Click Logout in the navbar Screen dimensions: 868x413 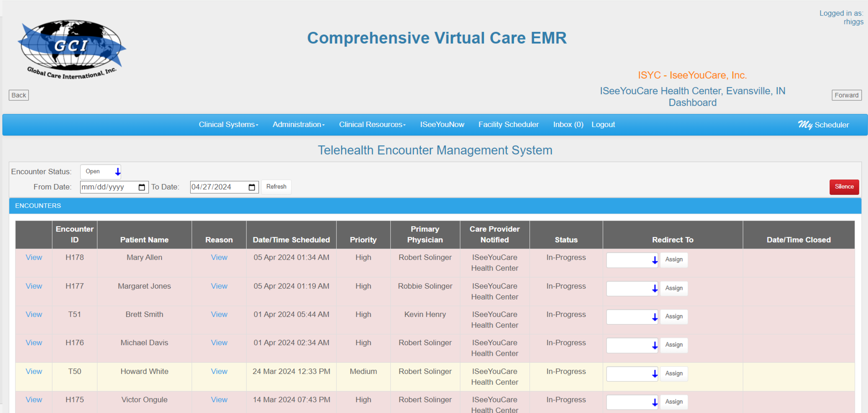coord(603,125)
